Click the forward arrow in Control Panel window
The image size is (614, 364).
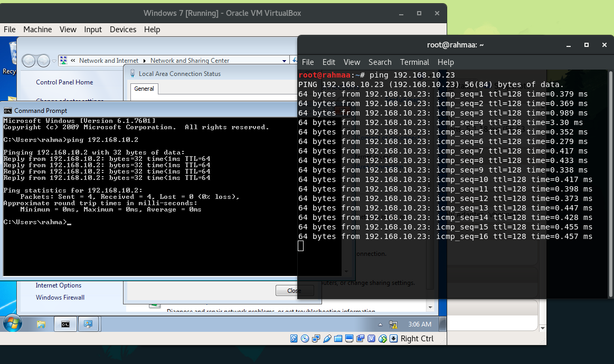pyautogui.click(x=43, y=61)
